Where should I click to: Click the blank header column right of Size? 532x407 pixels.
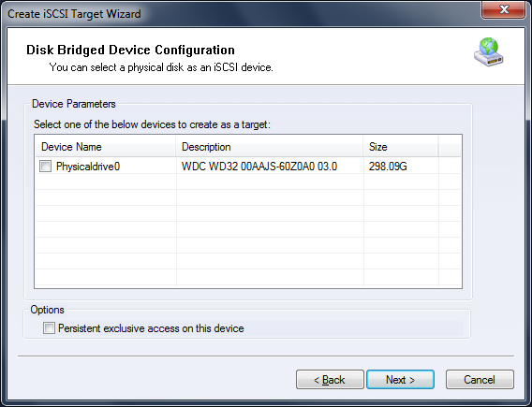point(450,147)
